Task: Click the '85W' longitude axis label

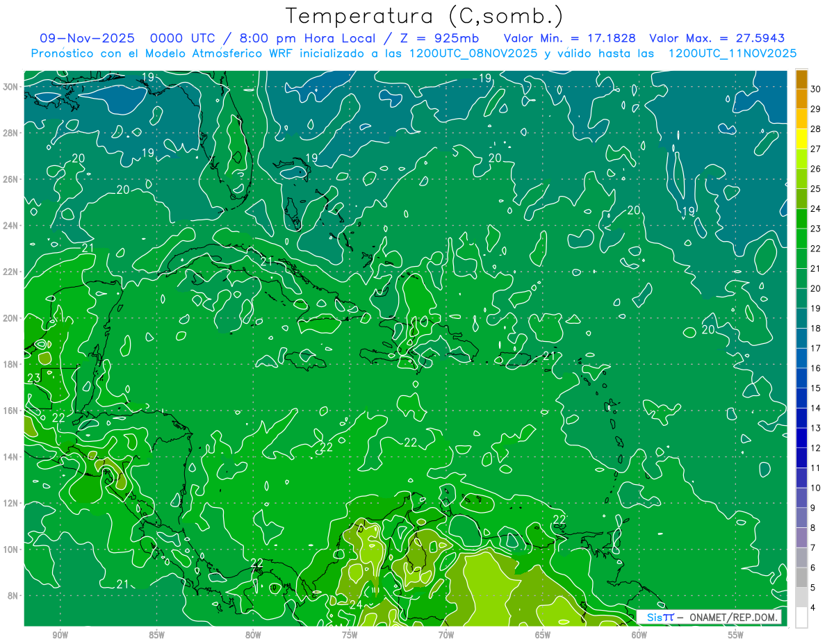Action: (x=156, y=634)
